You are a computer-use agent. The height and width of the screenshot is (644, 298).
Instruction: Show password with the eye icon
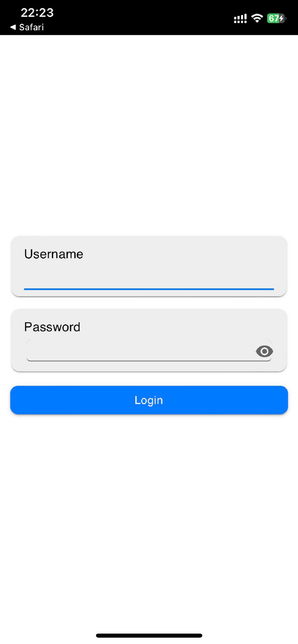coord(264,351)
